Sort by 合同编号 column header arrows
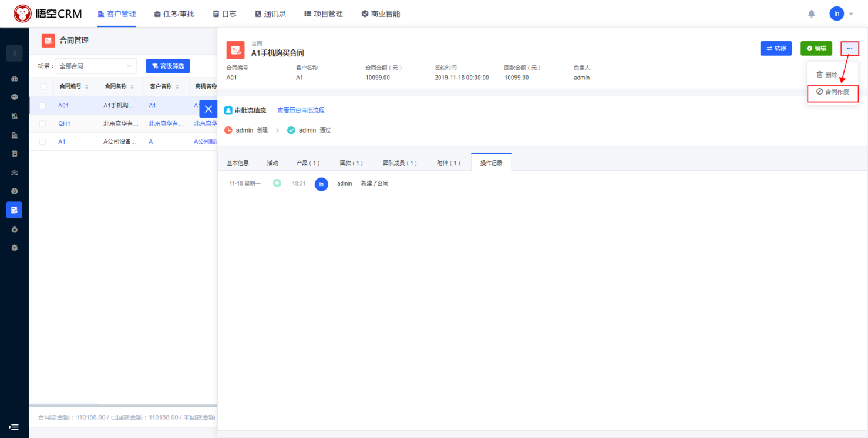Image resolution: width=868 pixels, height=438 pixels. (x=87, y=86)
